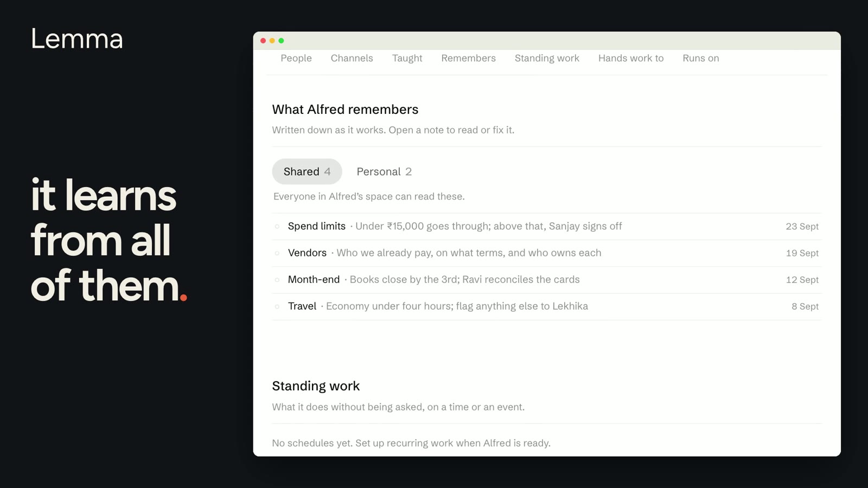Click the Month-end description about Ravi
Image resolution: width=868 pixels, height=488 pixels.
464,279
